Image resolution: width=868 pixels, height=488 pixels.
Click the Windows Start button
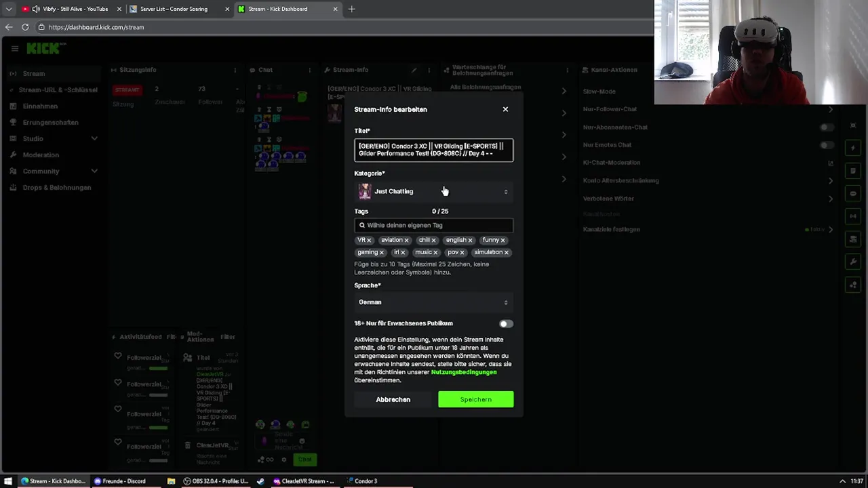click(8, 481)
